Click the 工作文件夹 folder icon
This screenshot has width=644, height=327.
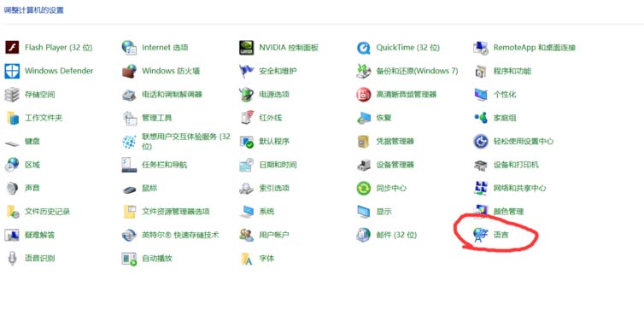pyautogui.click(x=12, y=118)
